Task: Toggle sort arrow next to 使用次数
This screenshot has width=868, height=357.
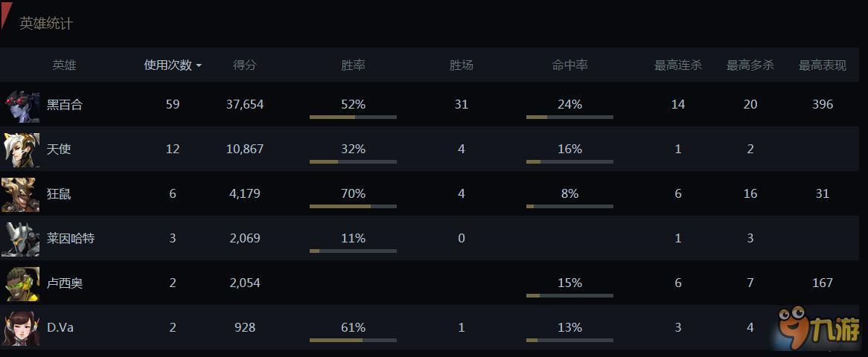Action: point(199,66)
